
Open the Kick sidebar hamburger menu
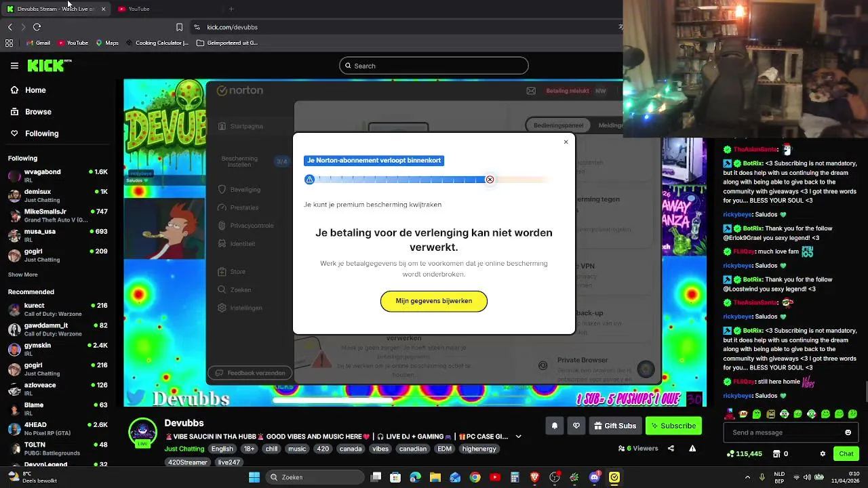pyautogui.click(x=14, y=66)
